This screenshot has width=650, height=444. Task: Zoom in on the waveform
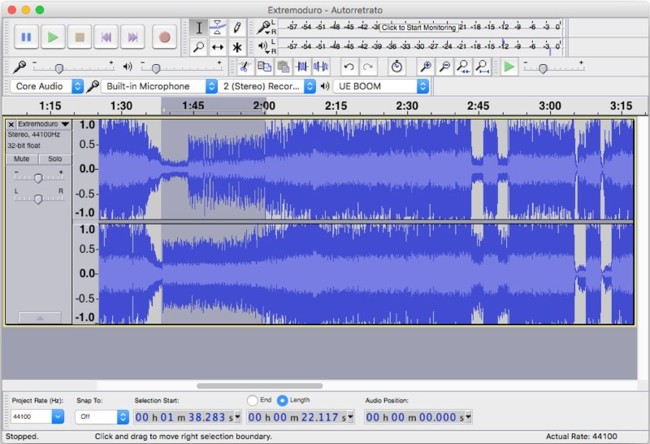coord(425,67)
